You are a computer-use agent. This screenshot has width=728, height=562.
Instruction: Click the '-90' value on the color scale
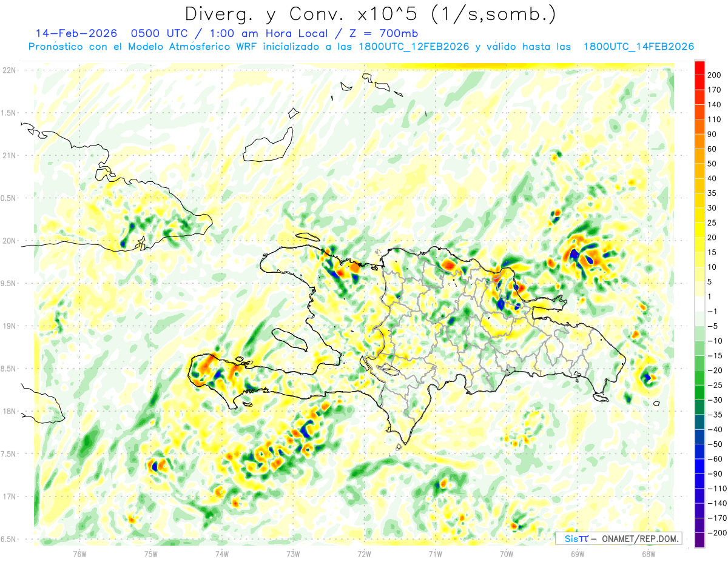(x=716, y=473)
